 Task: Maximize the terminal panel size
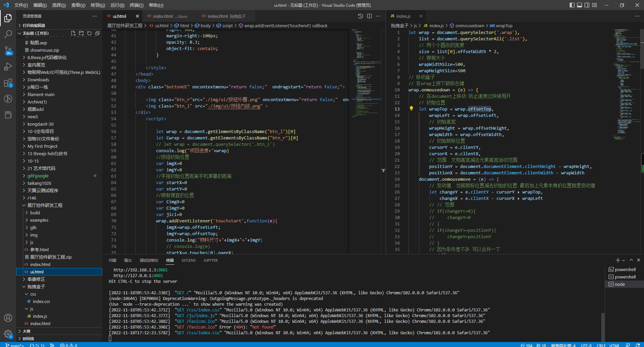tap(631, 260)
